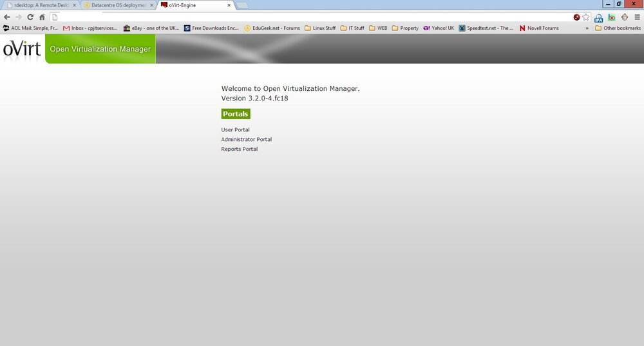
Task: Click the Welcome to Open Virtualization Manager text
Action: point(290,88)
